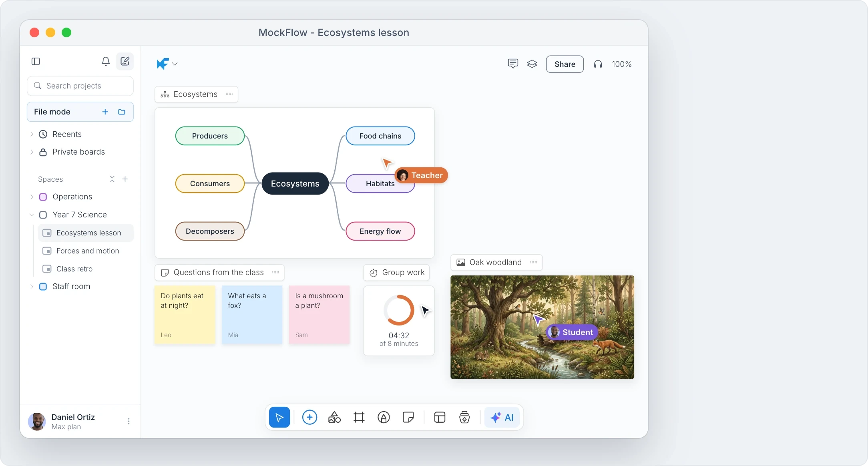This screenshot has width=868, height=466.
Task: Click the Share button
Action: [565, 64]
